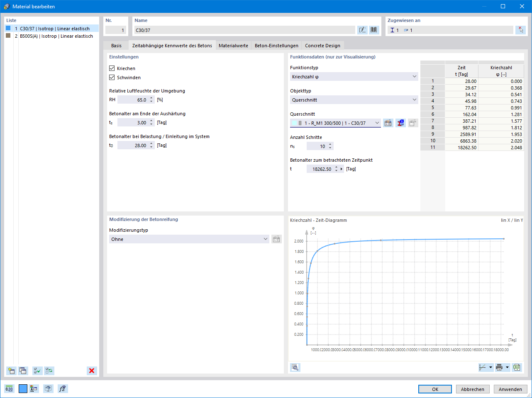Screen dimensions: 532x398
Task: Click the arrow right of the t stepper
Action: click(x=342, y=169)
